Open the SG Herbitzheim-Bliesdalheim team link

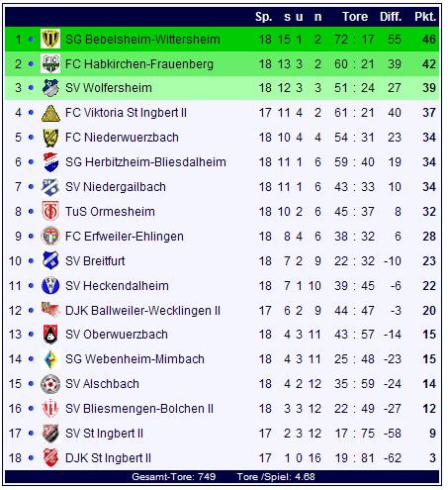[x=145, y=162]
